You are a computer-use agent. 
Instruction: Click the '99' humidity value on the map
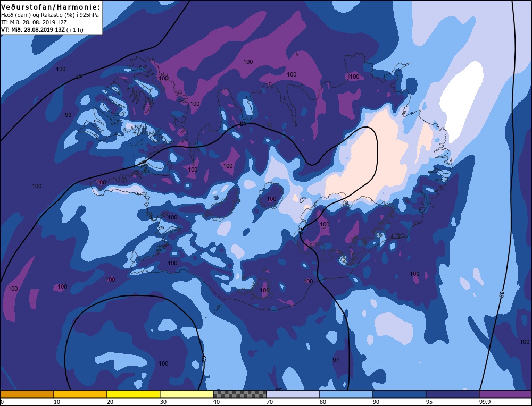[x=68, y=115]
